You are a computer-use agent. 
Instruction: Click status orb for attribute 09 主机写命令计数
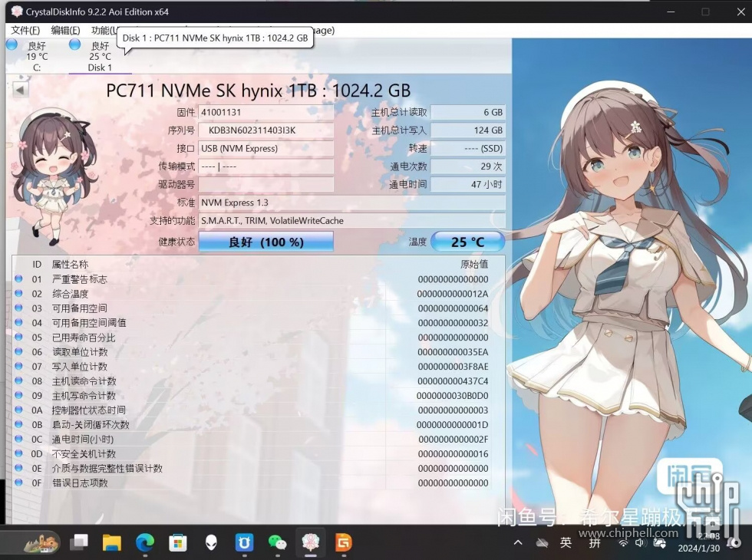18,395
